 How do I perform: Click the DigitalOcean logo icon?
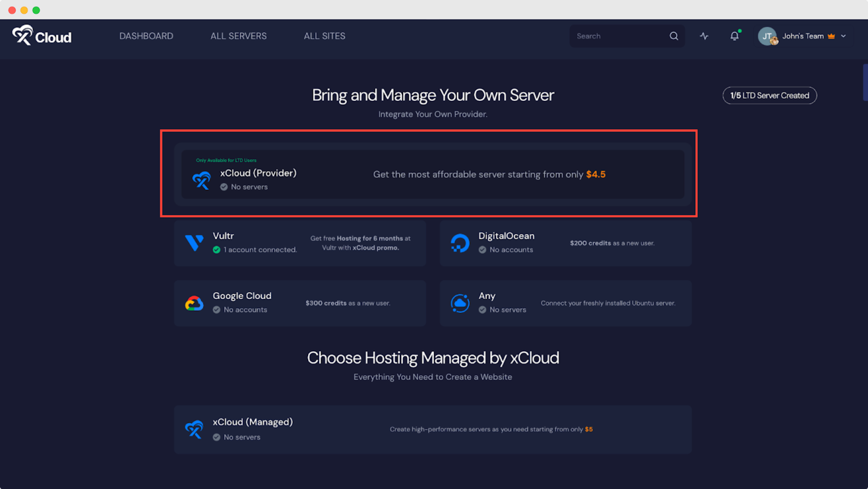pyautogui.click(x=460, y=243)
